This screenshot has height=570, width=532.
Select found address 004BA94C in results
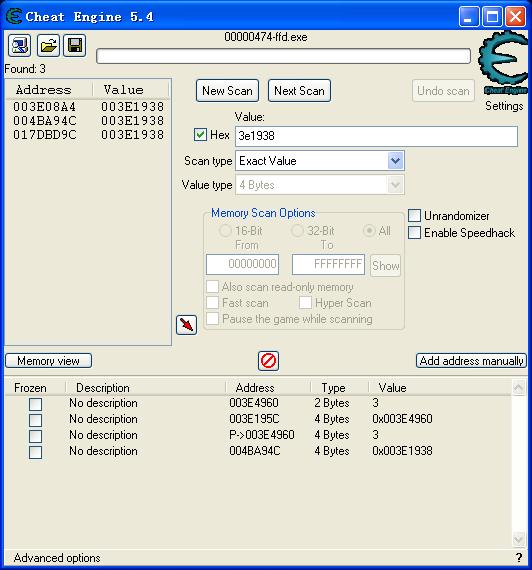click(x=44, y=121)
